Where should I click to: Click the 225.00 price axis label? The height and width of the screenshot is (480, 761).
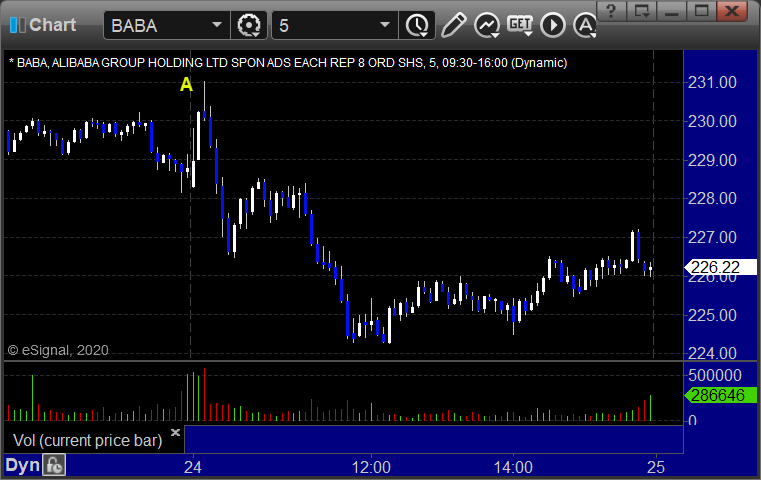[712, 315]
